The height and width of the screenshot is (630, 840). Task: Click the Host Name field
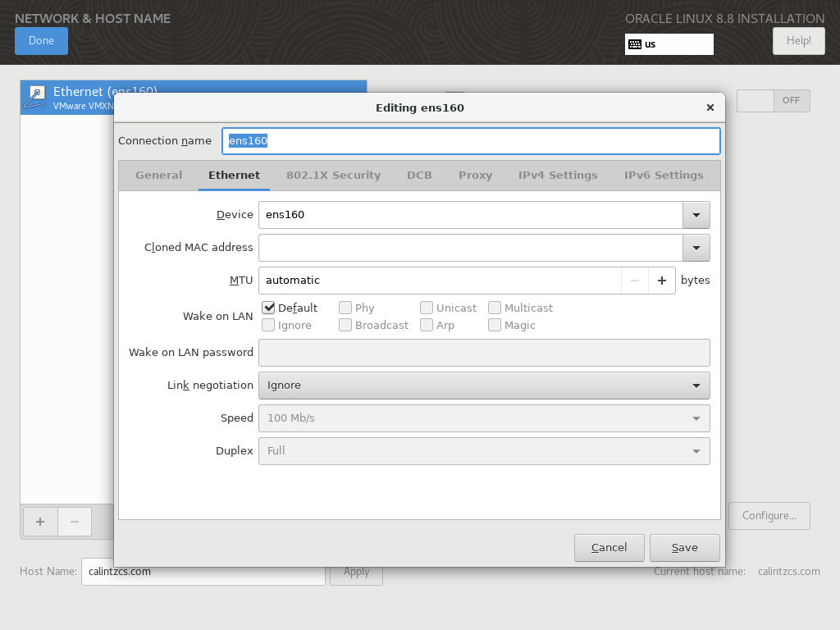(203, 572)
